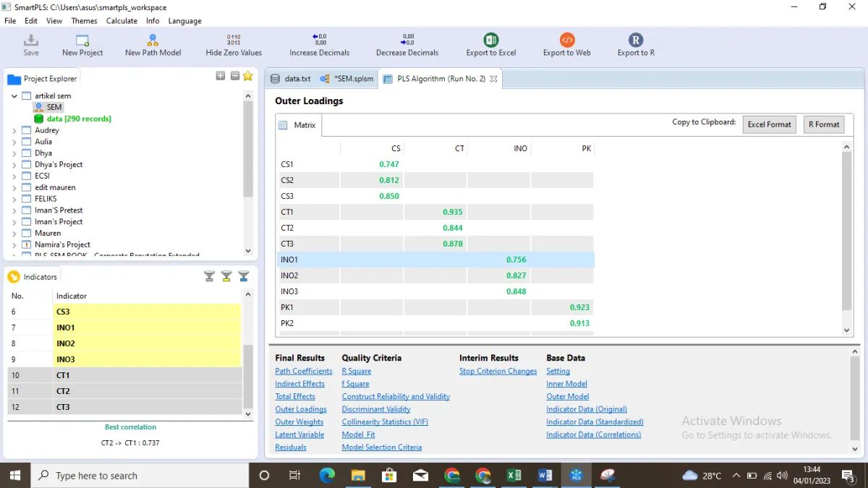
Task: Click the PK column header
Action: (x=563, y=148)
